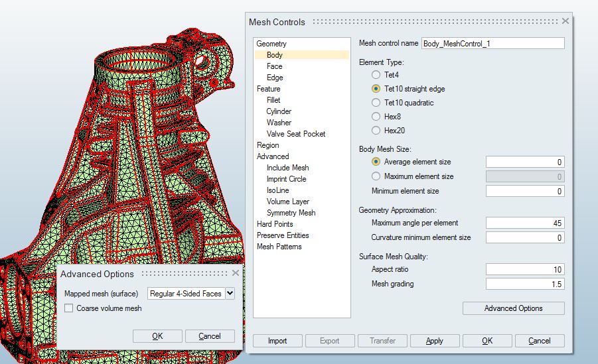Image resolution: width=598 pixels, height=364 pixels.
Task: Close the Mesh Controls dialog
Action: click(x=565, y=21)
